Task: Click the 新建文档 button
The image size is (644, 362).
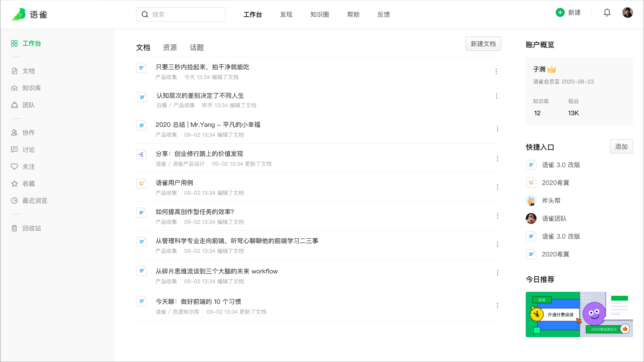Action: (483, 44)
